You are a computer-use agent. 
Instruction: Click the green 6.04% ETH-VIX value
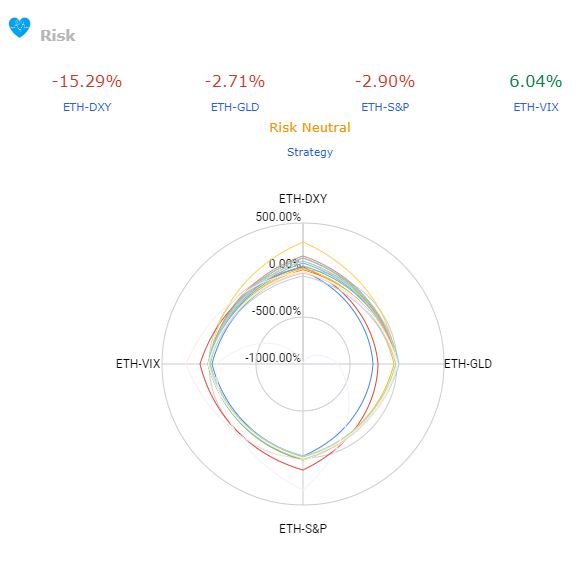pyautogui.click(x=536, y=81)
